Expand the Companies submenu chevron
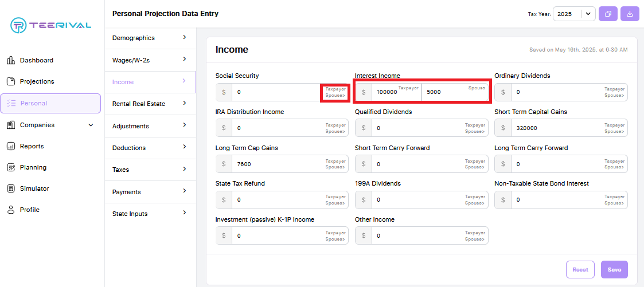 click(91, 125)
